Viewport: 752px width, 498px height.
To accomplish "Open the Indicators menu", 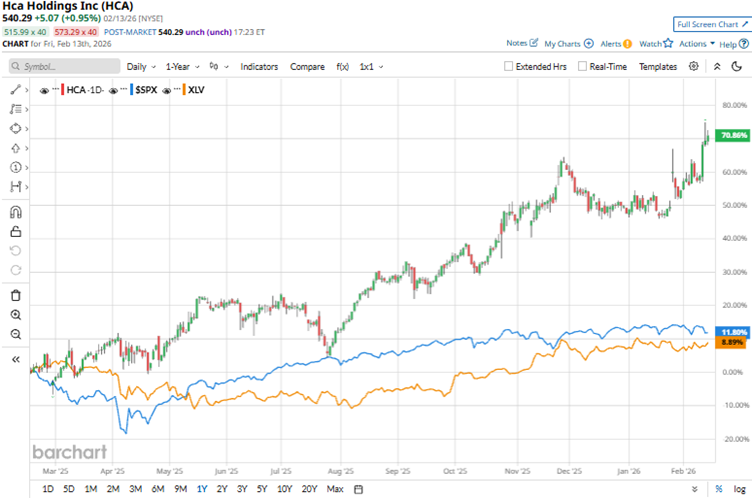I will [259, 66].
